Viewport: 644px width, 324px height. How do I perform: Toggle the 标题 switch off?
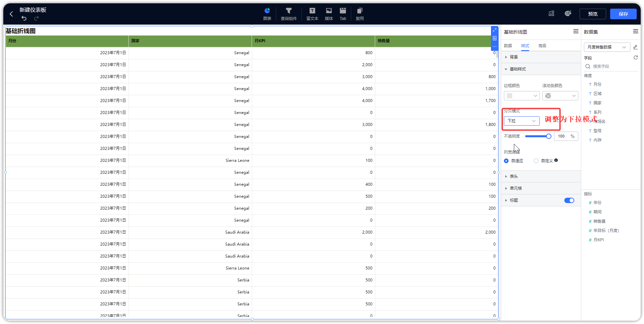coord(569,200)
